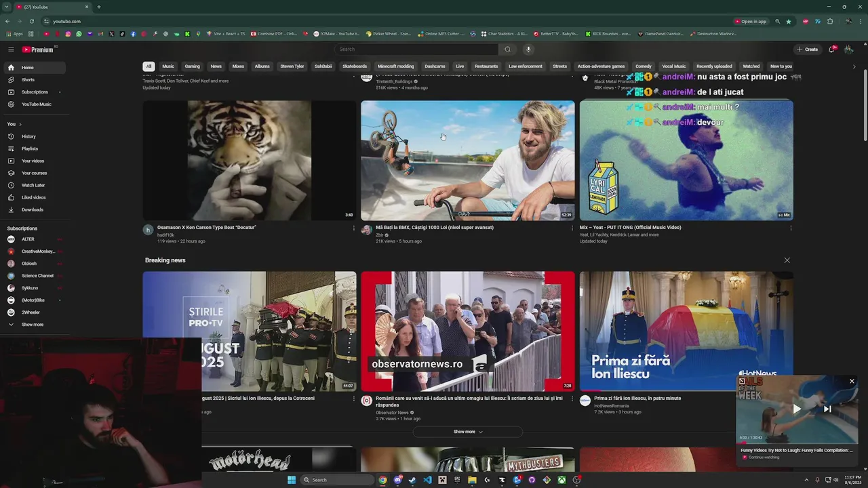Open options menu for BMX video

[x=572, y=228]
